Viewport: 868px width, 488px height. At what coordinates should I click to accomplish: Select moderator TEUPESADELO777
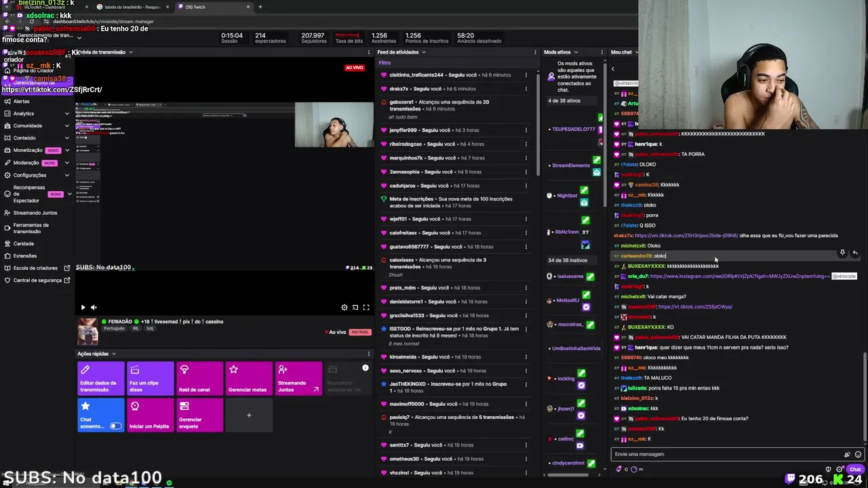[573, 129]
